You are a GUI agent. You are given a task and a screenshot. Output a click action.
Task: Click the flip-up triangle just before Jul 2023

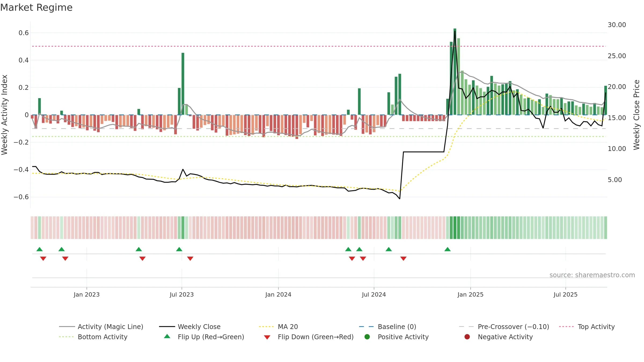point(179,249)
